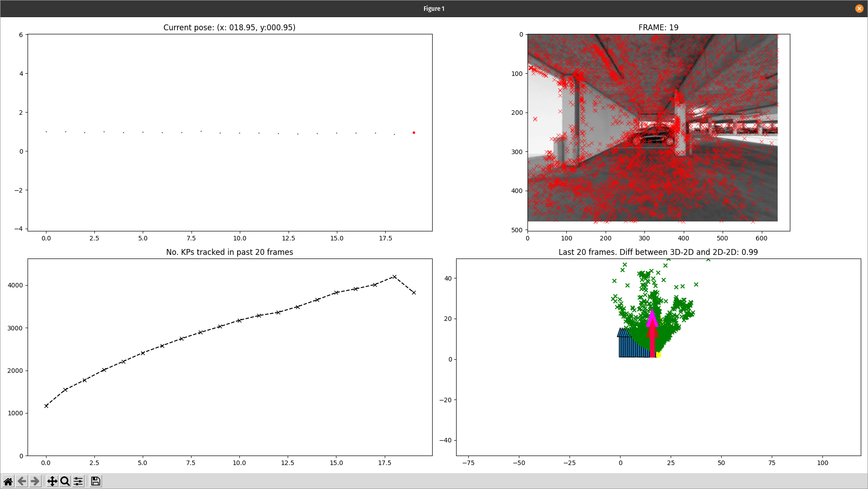This screenshot has height=489, width=868.
Task: Click the Figure 1 window title
Action: [x=434, y=9]
